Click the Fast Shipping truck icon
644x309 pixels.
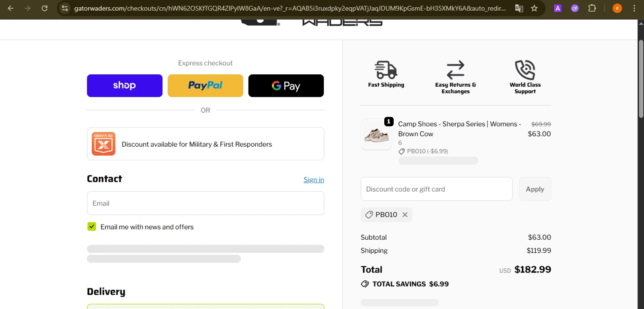pyautogui.click(x=386, y=70)
